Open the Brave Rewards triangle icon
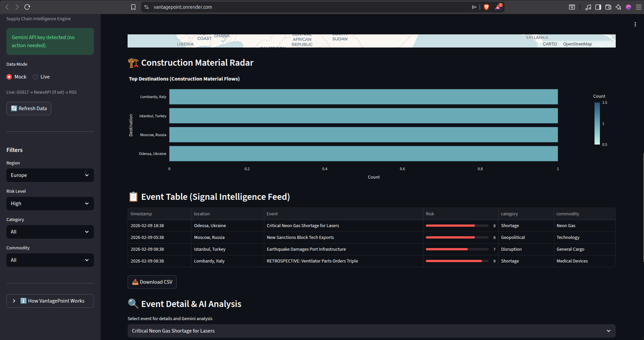Screen dimensions: 644x340 point(498,7)
